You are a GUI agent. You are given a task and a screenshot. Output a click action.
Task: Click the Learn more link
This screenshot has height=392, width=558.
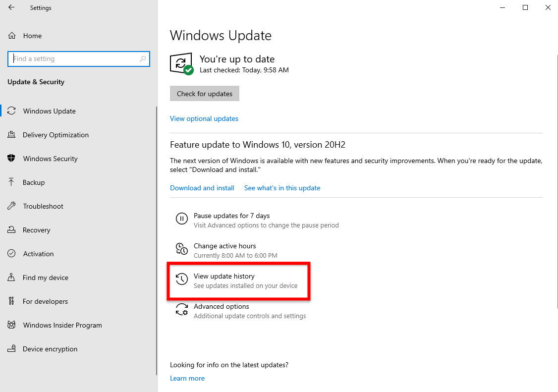click(x=187, y=378)
